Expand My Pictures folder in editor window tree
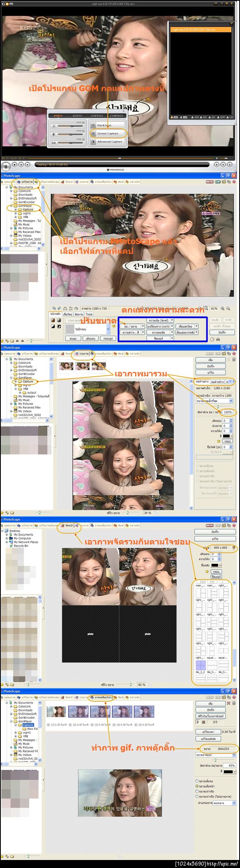Screen dimensions: 240x868 (11, 229)
